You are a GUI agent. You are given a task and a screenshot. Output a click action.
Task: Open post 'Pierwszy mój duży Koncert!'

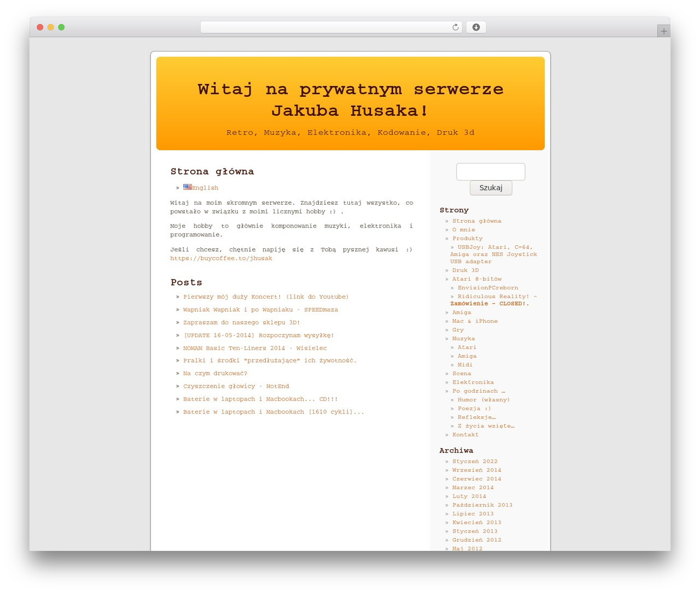266,297
